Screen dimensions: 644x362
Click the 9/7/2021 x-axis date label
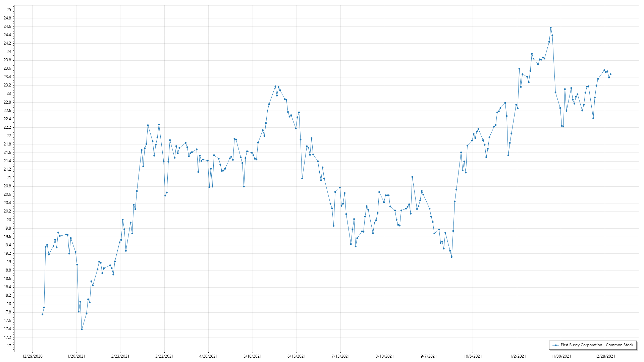click(429, 356)
